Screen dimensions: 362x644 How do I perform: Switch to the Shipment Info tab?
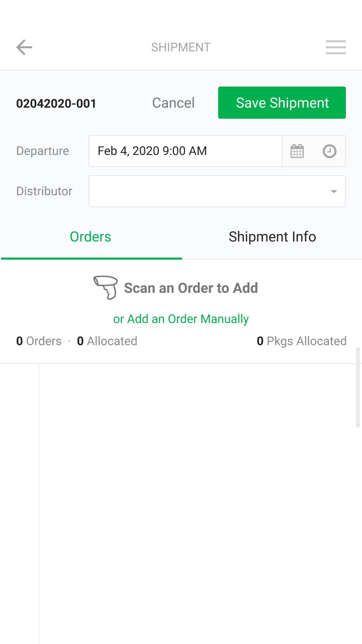click(272, 237)
